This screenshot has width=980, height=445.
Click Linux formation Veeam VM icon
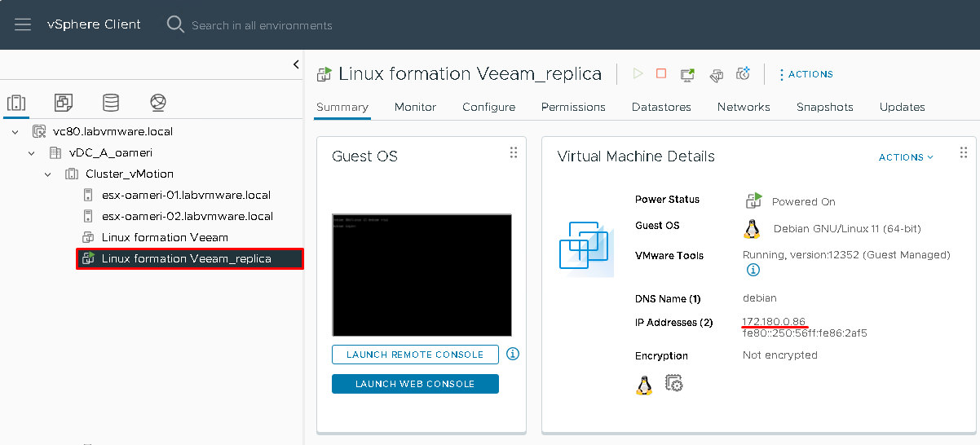(x=88, y=237)
